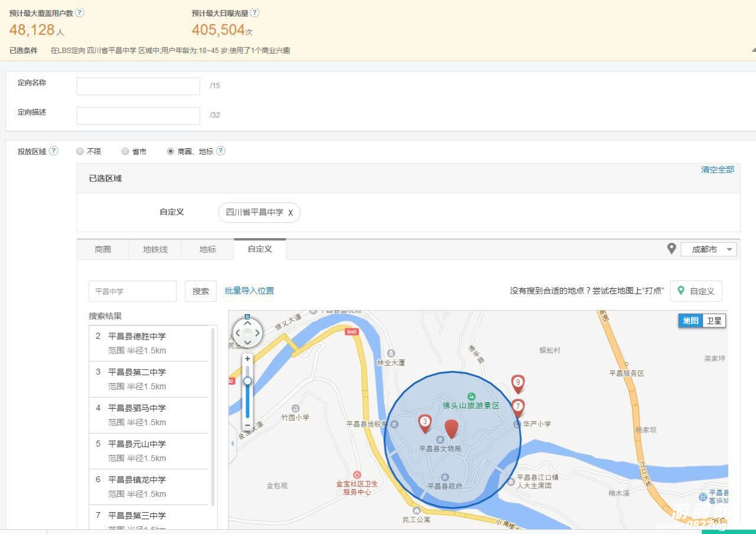This screenshot has width=756, height=534.
Task: Click the 平昌县文物局 building icon
Action: pos(440,439)
